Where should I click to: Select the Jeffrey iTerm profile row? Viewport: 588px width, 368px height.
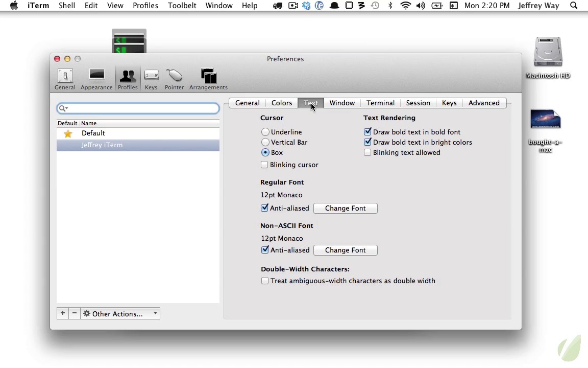138,145
